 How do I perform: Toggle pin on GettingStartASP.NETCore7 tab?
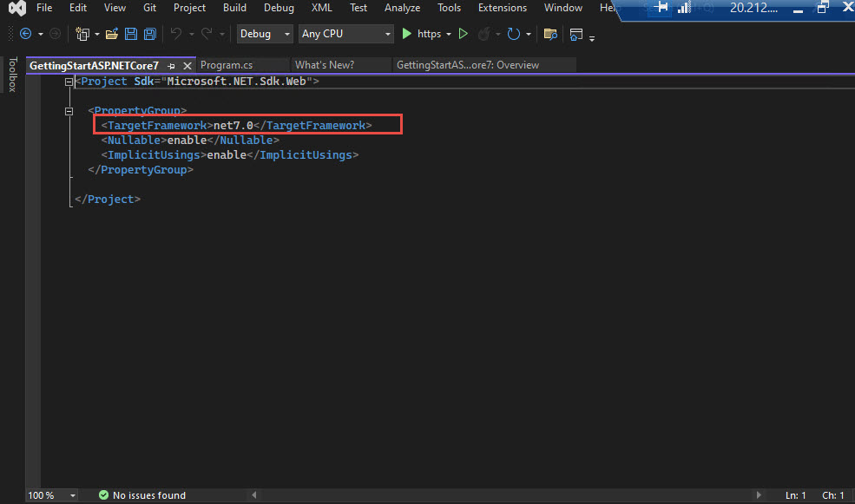[171, 66]
